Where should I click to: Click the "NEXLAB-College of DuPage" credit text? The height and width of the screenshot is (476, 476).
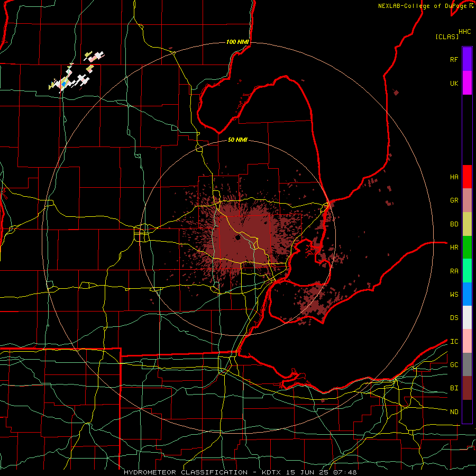click(422, 6)
